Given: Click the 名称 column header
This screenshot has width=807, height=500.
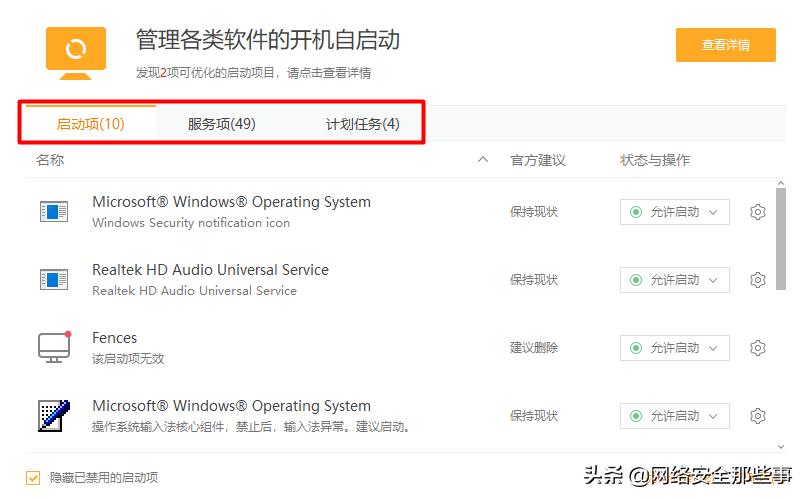Looking at the screenshot, I should click(50, 160).
